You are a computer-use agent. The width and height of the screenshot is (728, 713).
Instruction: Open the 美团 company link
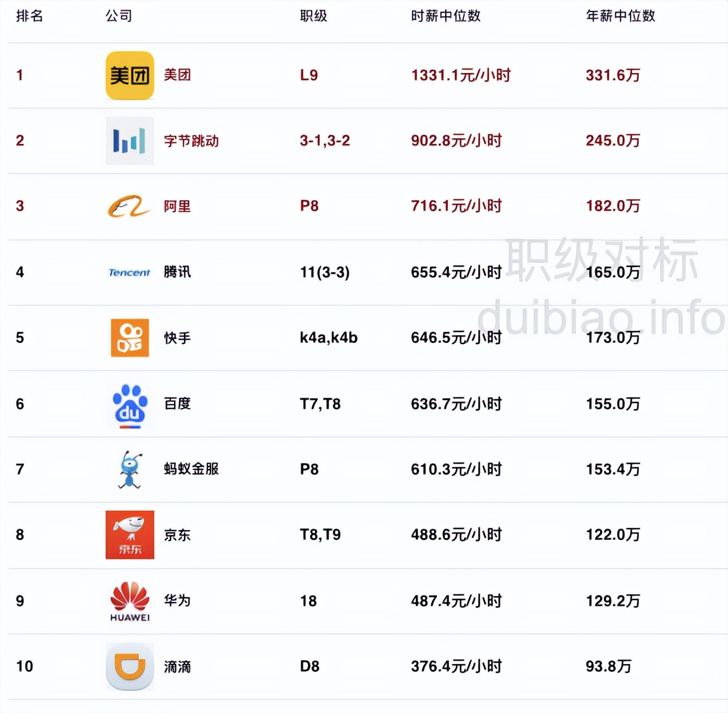tap(178, 75)
